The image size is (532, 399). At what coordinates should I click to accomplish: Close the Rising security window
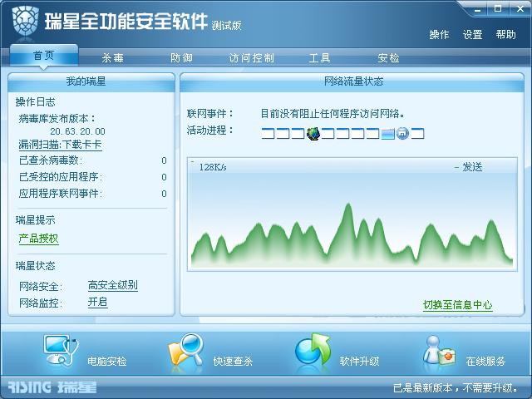[x=520, y=9]
